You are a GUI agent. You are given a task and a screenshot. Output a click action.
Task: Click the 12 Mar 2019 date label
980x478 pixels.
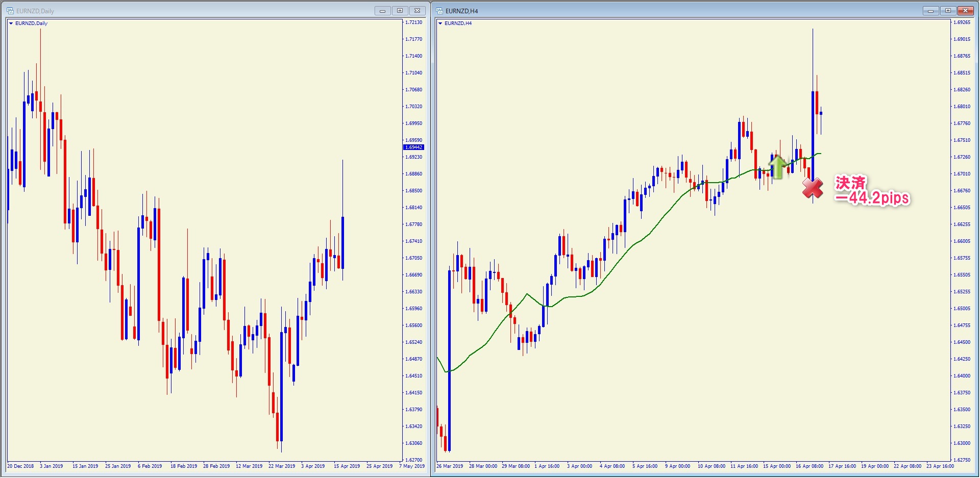tap(249, 466)
